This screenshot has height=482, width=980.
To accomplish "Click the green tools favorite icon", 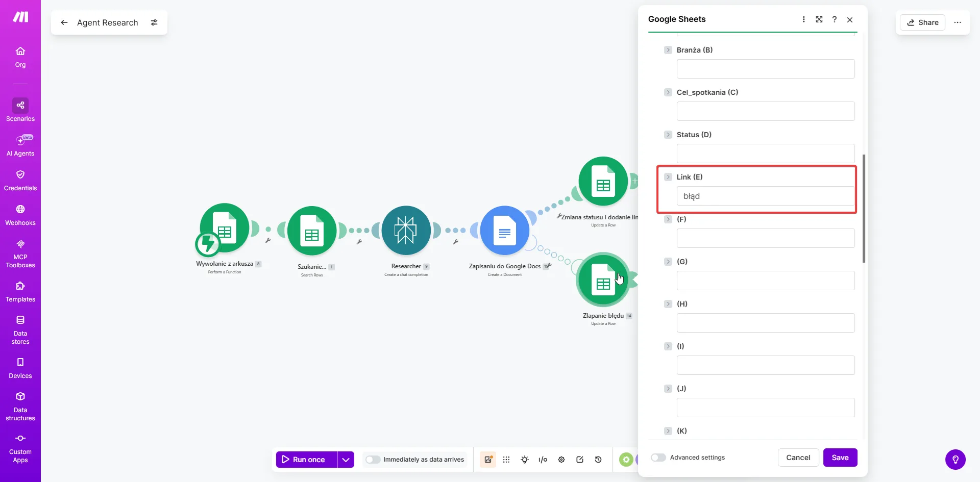I will pyautogui.click(x=626, y=460).
